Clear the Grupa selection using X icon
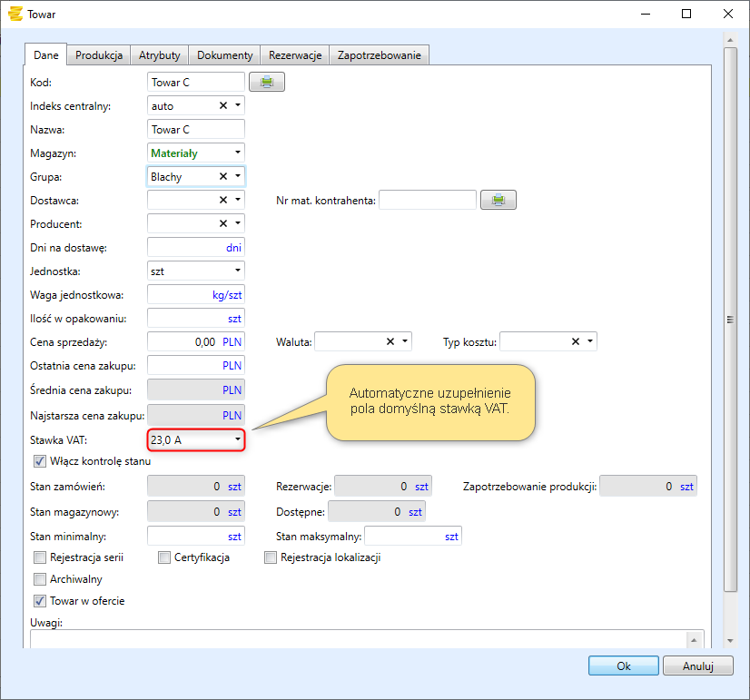The width and height of the screenshot is (750, 700). tap(223, 177)
